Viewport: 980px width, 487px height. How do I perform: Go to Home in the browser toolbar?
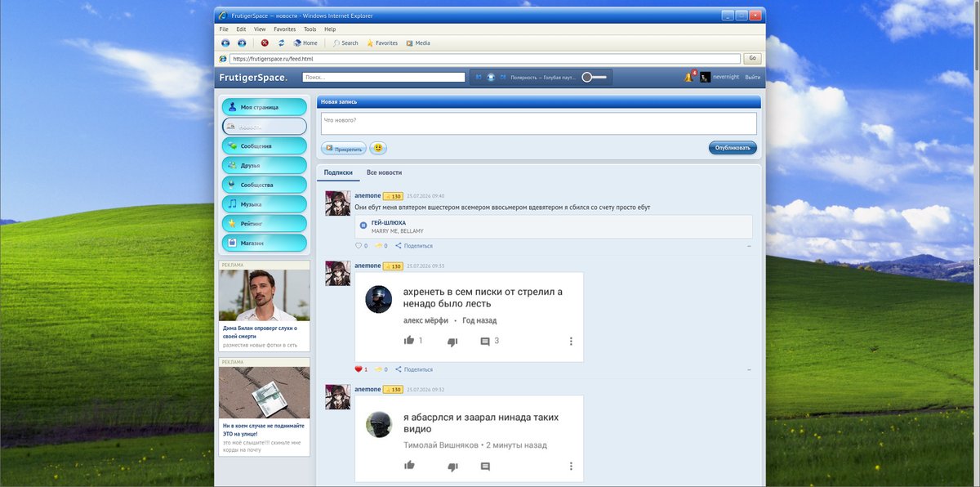pos(305,42)
